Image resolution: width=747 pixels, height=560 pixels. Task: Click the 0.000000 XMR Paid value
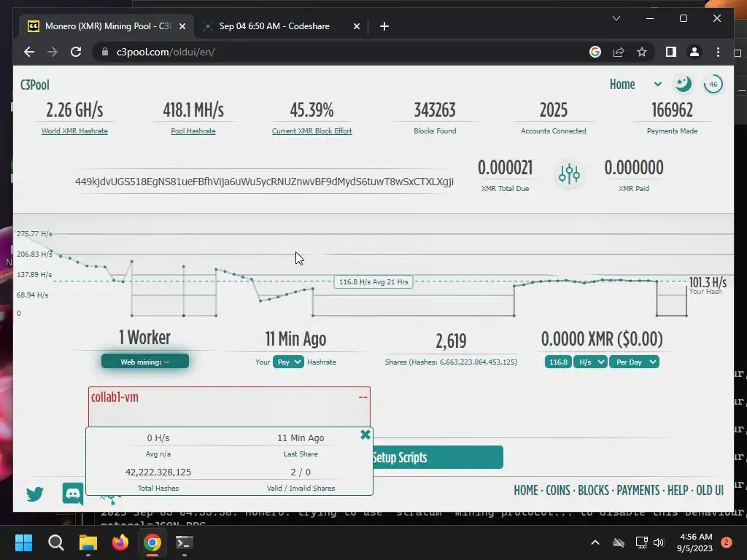(x=634, y=168)
